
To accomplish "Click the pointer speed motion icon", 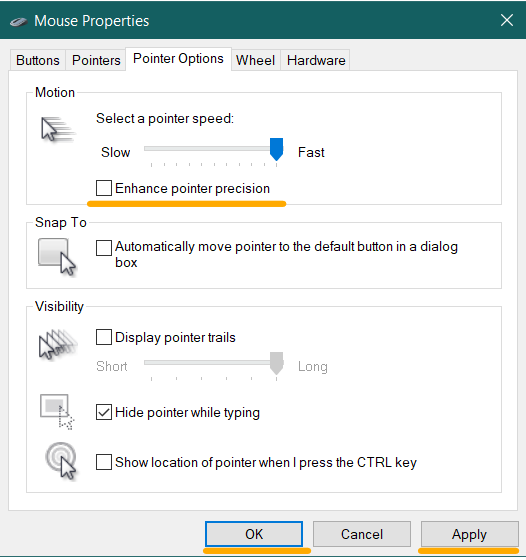I will [x=57, y=129].
